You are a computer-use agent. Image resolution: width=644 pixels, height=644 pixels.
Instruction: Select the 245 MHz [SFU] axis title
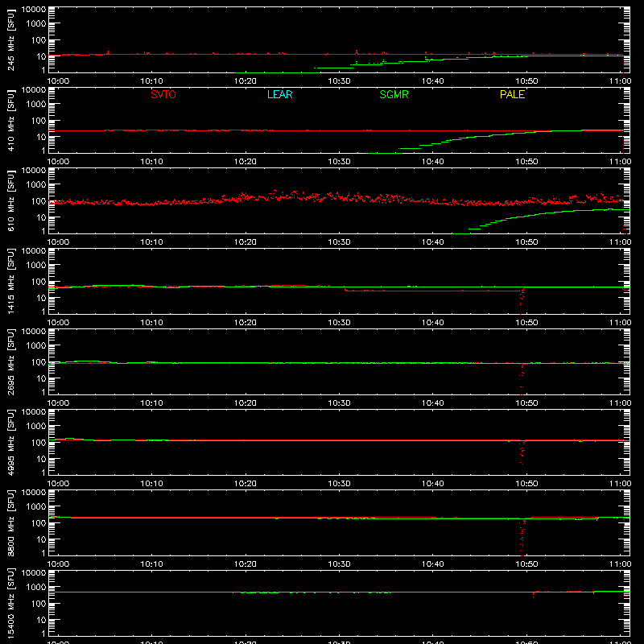point(10,39)
